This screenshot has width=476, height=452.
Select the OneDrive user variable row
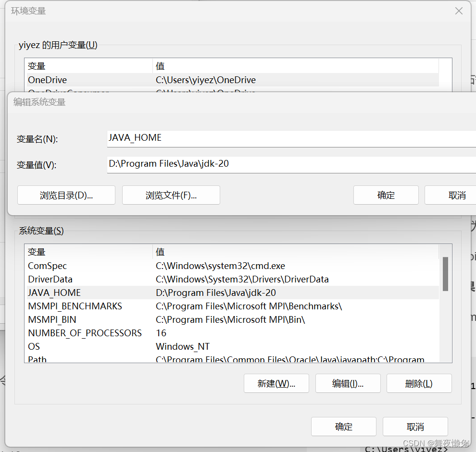[x=233, y=80]
